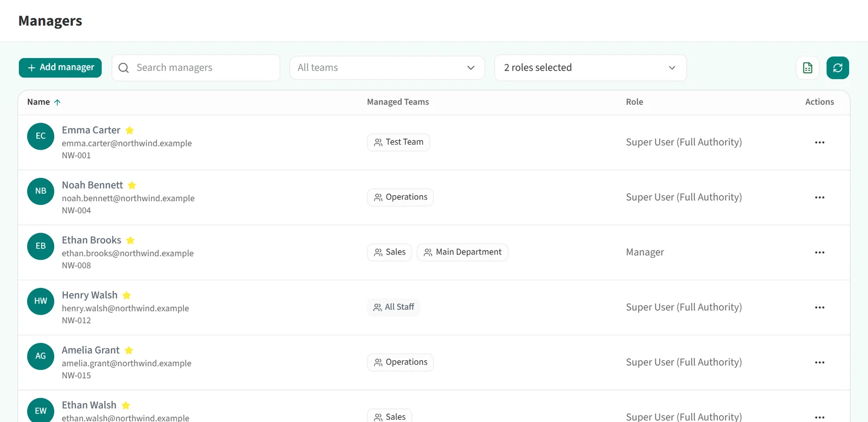Image resolution: width=868 pixels, height=422 pixels.
Task: Select email ethan.brooks@northwind.example
Action: pos(127,253)
